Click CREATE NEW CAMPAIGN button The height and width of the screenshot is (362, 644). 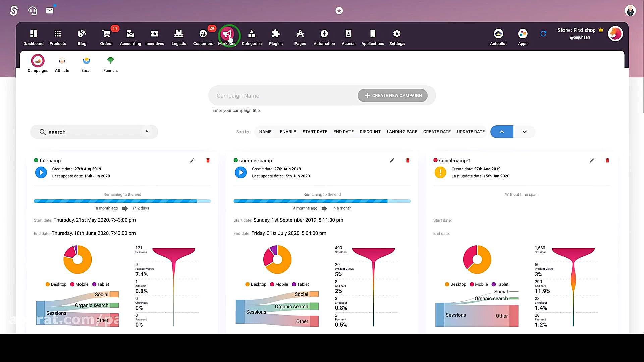coord(392,96)
